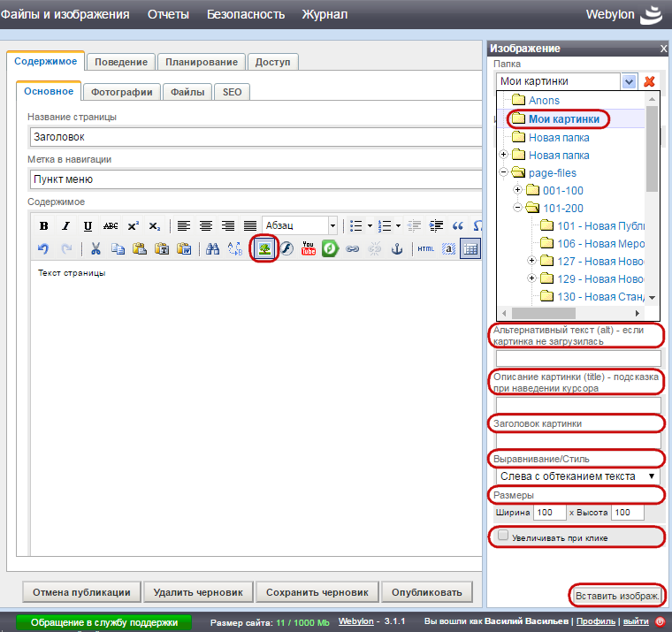Expand the second 'Новая папка' folder
Screen dimensions: 672x632
[x=504, y=155]
